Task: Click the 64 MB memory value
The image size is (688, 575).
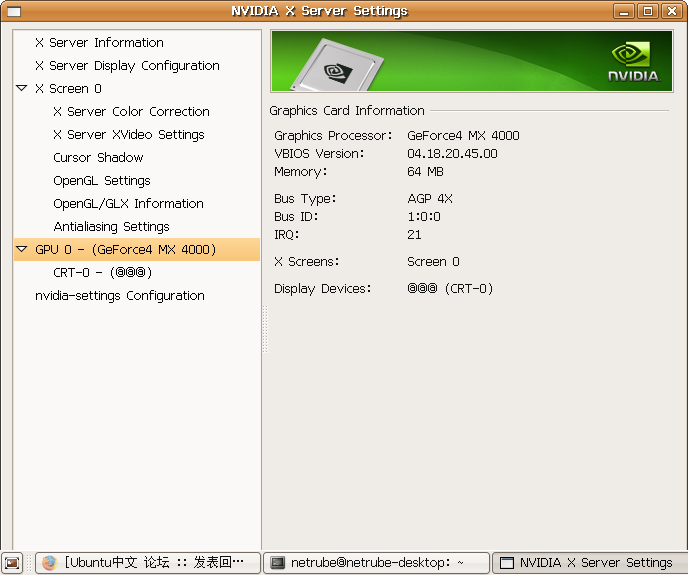Action: (x=425, y=172)
